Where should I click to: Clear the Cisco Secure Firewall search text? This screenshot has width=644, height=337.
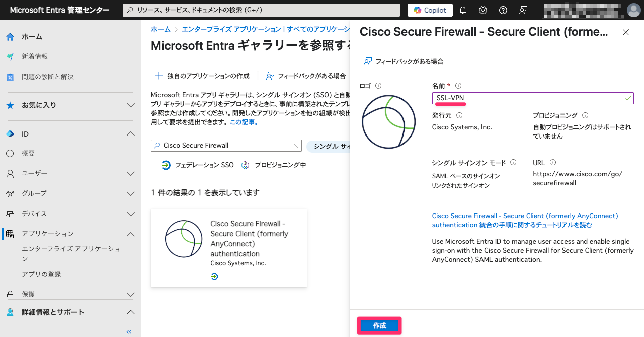(296, 146)
